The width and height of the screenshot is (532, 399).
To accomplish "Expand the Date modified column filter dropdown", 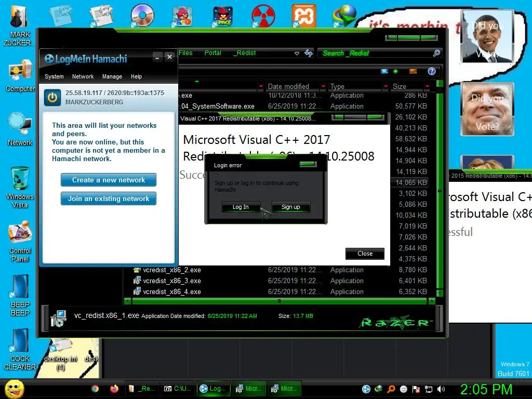I will pyautogui.click(x=323, y=87).
